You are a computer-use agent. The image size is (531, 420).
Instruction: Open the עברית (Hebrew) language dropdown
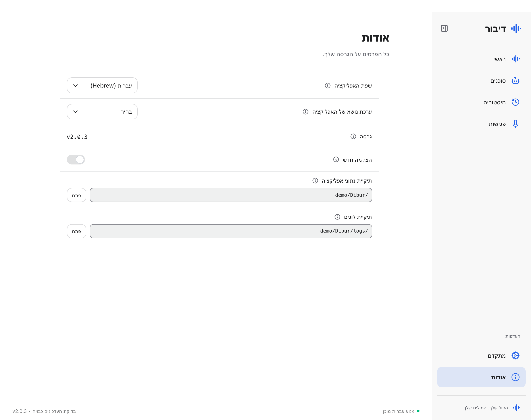[x=102, y=85]
